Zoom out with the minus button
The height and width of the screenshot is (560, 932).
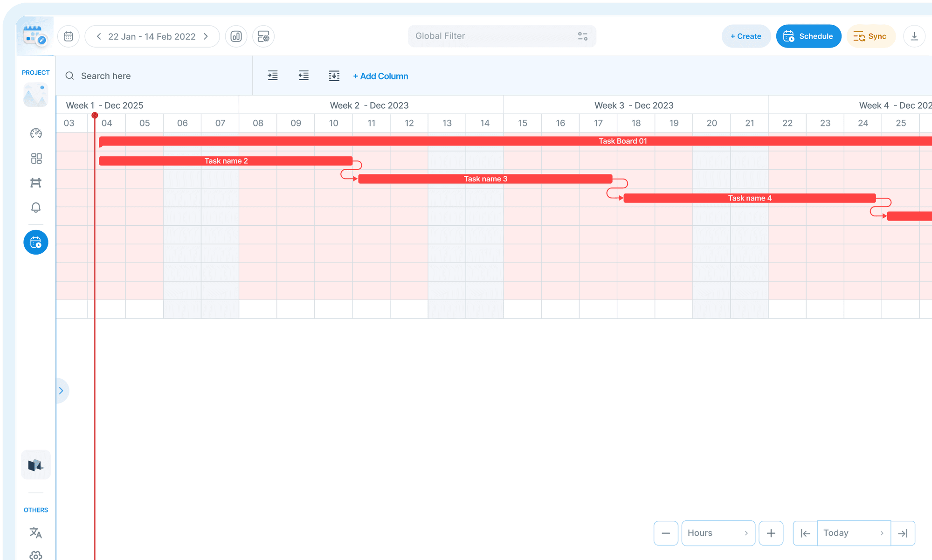pos(666,533)
